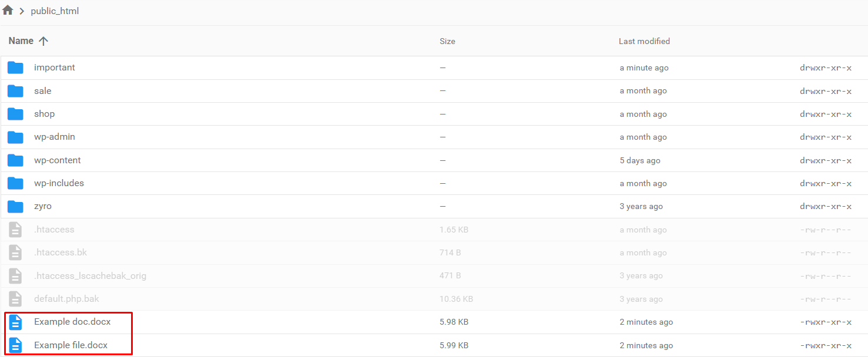The image size is (868, 357).
Task: Sort by Last modified column header
Action: pos(644,41)
